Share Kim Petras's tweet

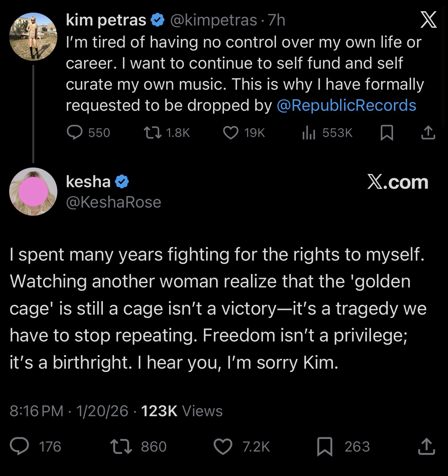tap(428, 133)
